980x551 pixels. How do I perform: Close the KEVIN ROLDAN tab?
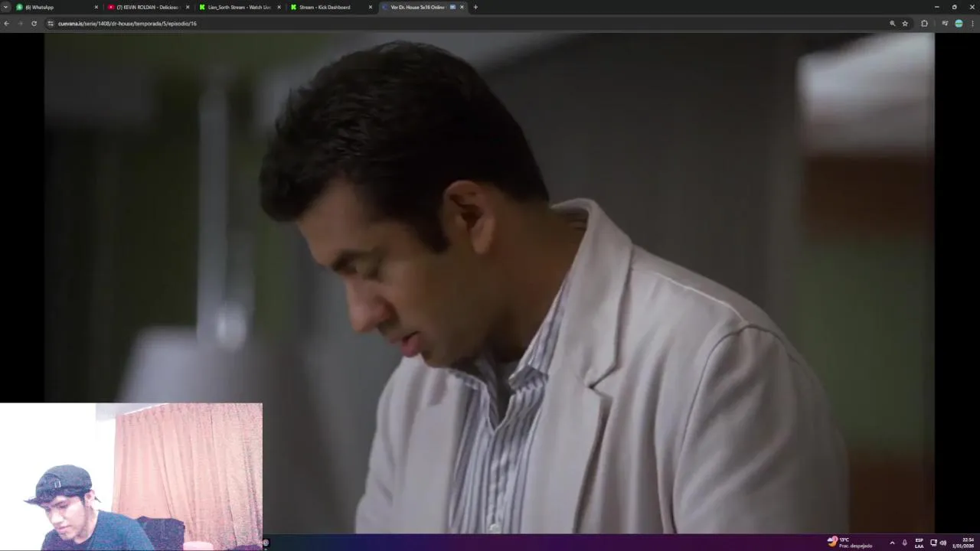coord(188,7)
